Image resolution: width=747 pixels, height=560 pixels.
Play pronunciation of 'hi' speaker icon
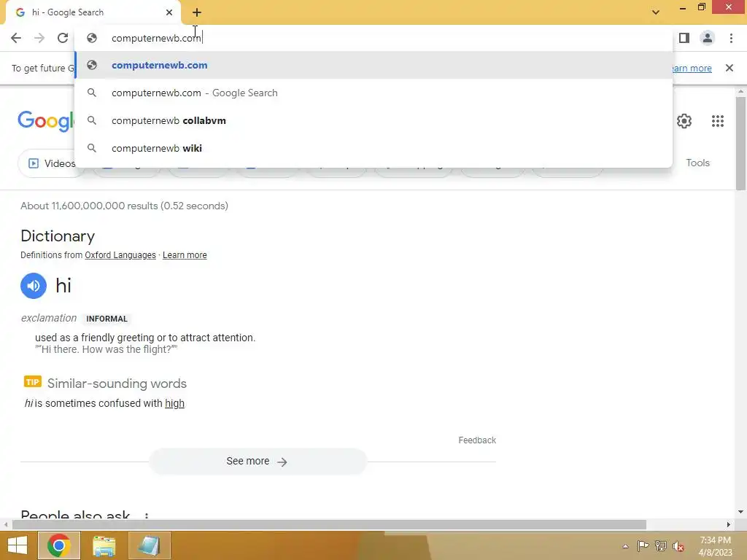coord(34,286)
